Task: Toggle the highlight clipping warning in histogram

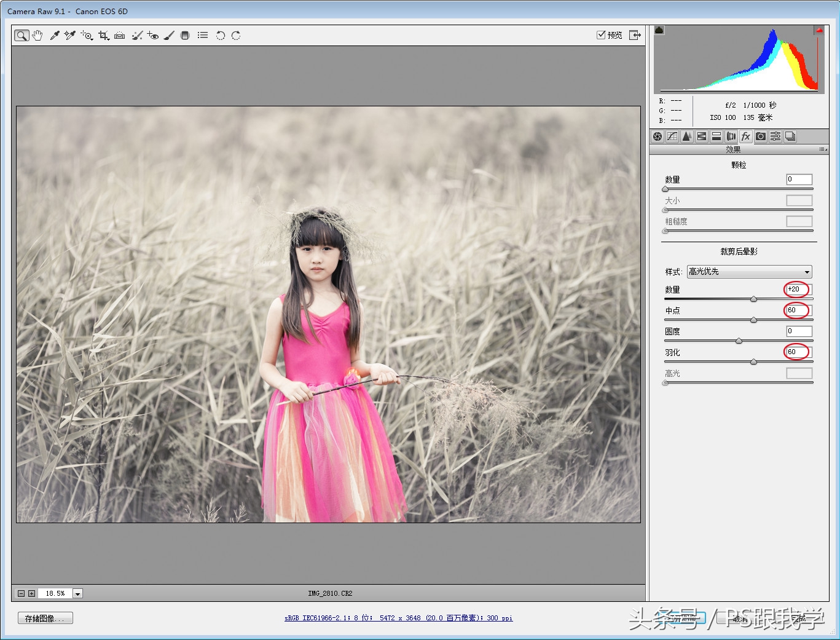Action: click(819, 30)
